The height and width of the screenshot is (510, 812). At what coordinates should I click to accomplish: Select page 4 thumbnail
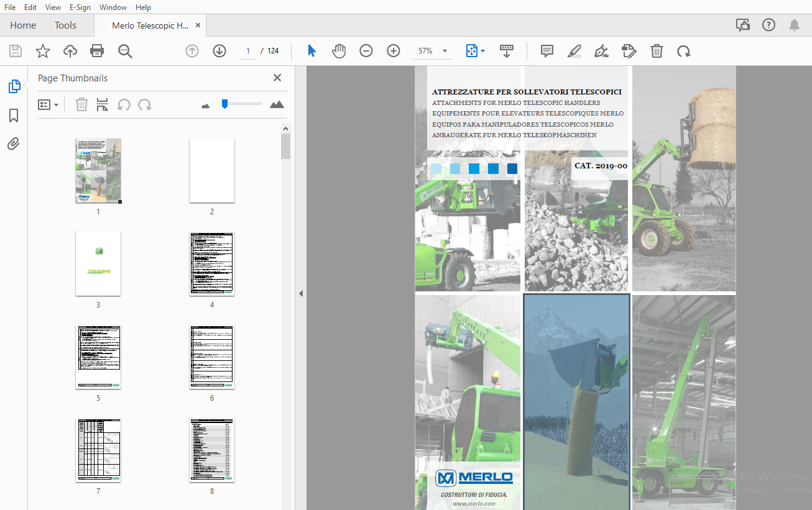click(212, 264)
